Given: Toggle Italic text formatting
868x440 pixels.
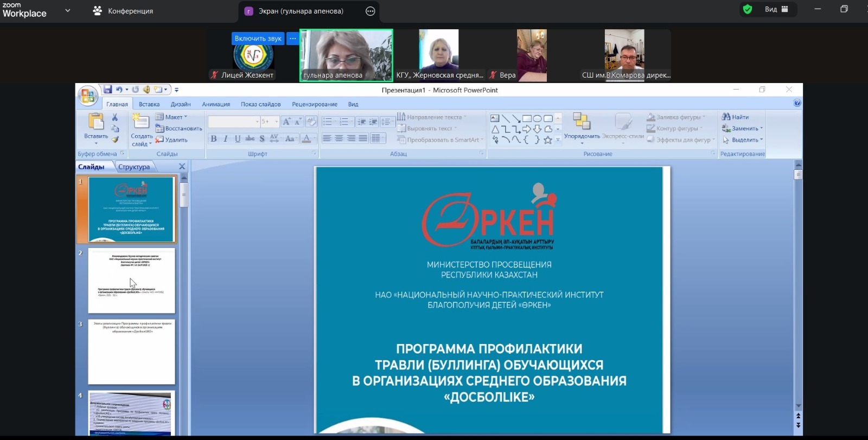Looking at the screenshot, I should pyautogui.click(x=226, y=139).
